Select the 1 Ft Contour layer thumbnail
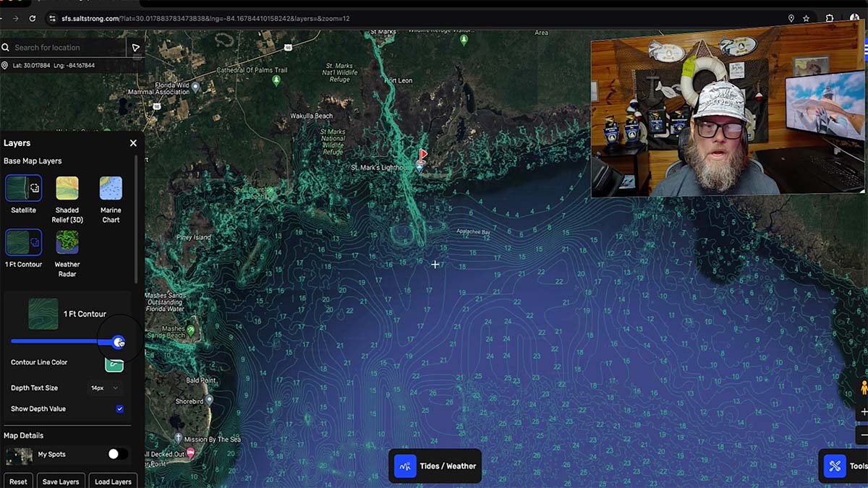868x488 pixels. pos(23,242)
